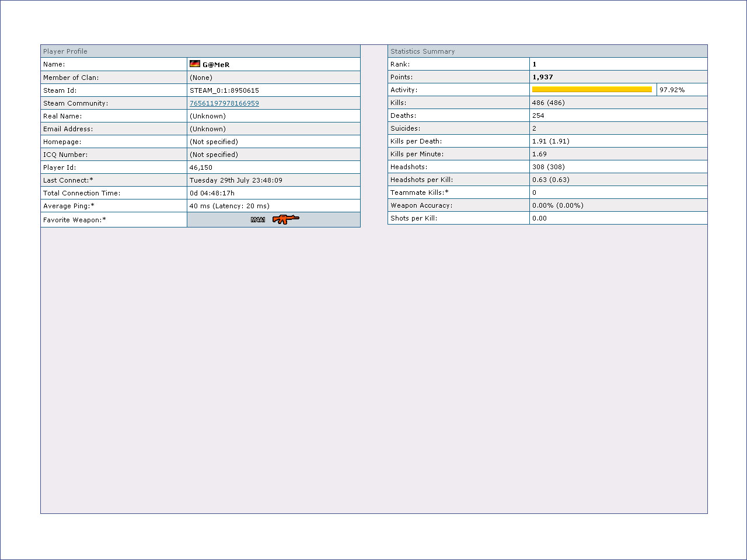Click the Favorite Weapon row label
Screen dimensions: 747x560
[75, 220]
